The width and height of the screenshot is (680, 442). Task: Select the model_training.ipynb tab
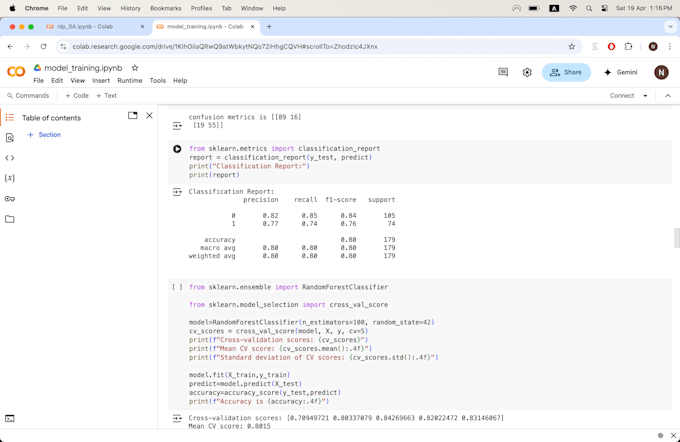[x=206, y=26]
